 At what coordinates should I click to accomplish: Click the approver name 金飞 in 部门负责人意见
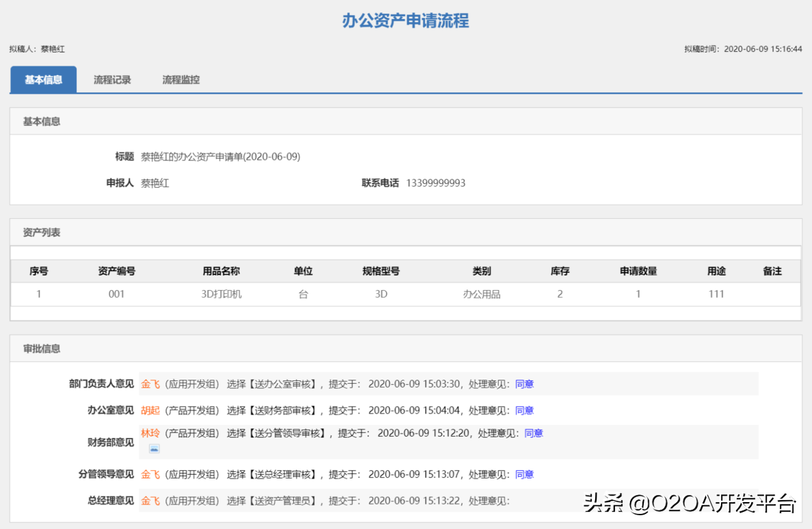coord(152,384)
